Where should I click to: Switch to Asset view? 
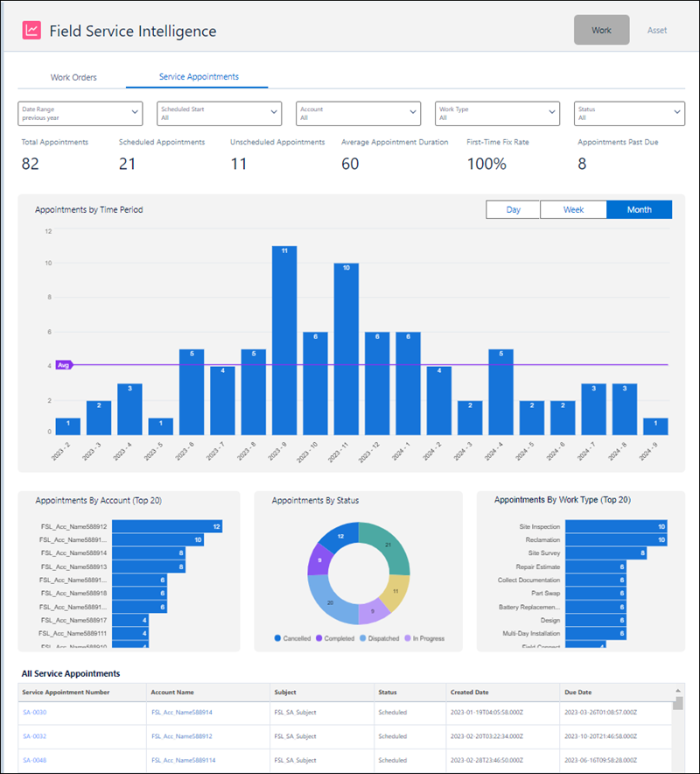(x=657, y=30)
